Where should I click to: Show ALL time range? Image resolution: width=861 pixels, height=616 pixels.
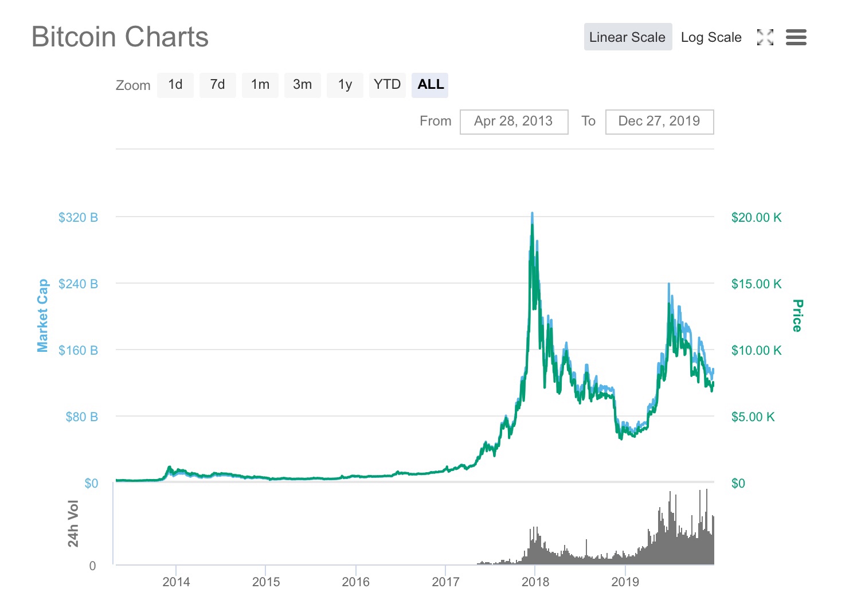[430, 85]
